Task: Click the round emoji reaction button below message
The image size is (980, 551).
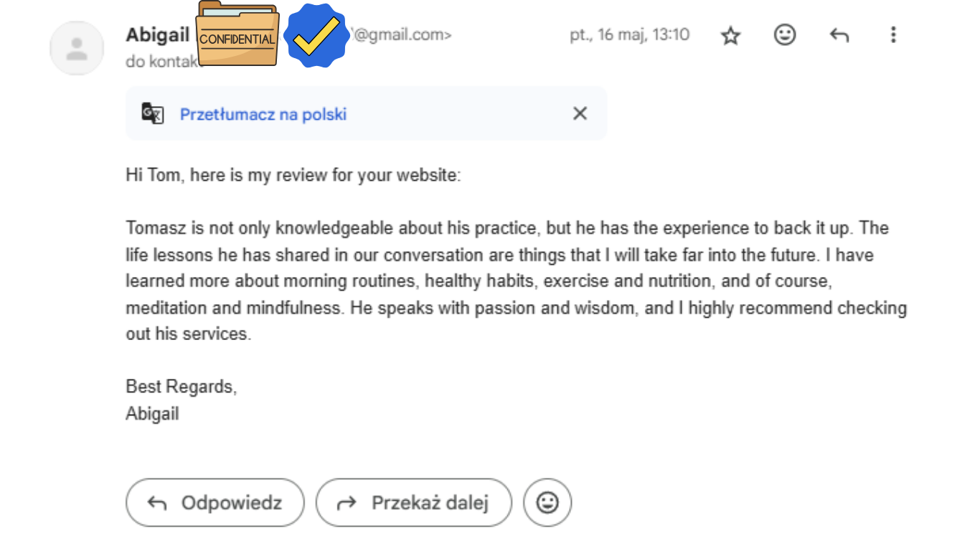Action: pyautogui.click(x=547, y=503)
